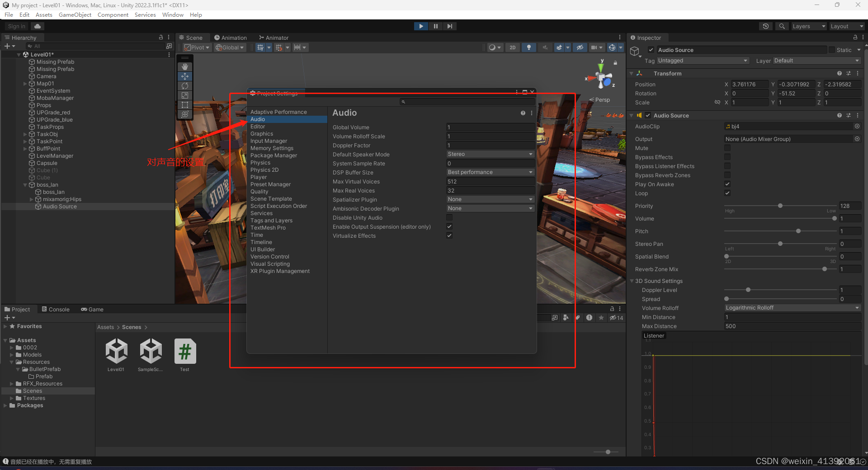Toggle Enable Output Suspension checkbox
The height and width of the screenshot is (470, 868).
coord(449,226)
